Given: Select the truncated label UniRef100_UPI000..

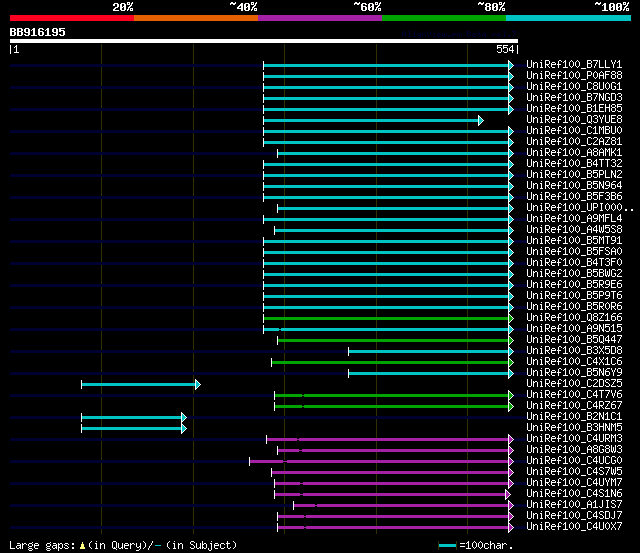Looking at the screenshot, I should tap(580, 208).
